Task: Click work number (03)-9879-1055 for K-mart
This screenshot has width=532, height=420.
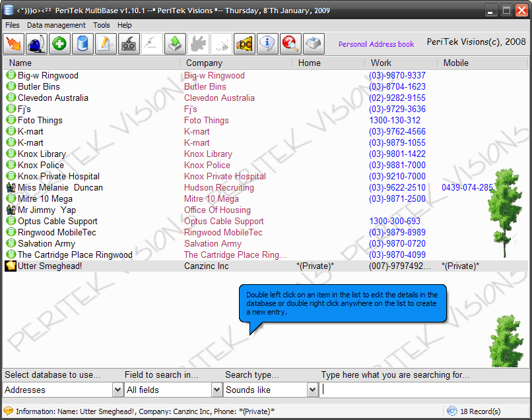Action: 397,142
